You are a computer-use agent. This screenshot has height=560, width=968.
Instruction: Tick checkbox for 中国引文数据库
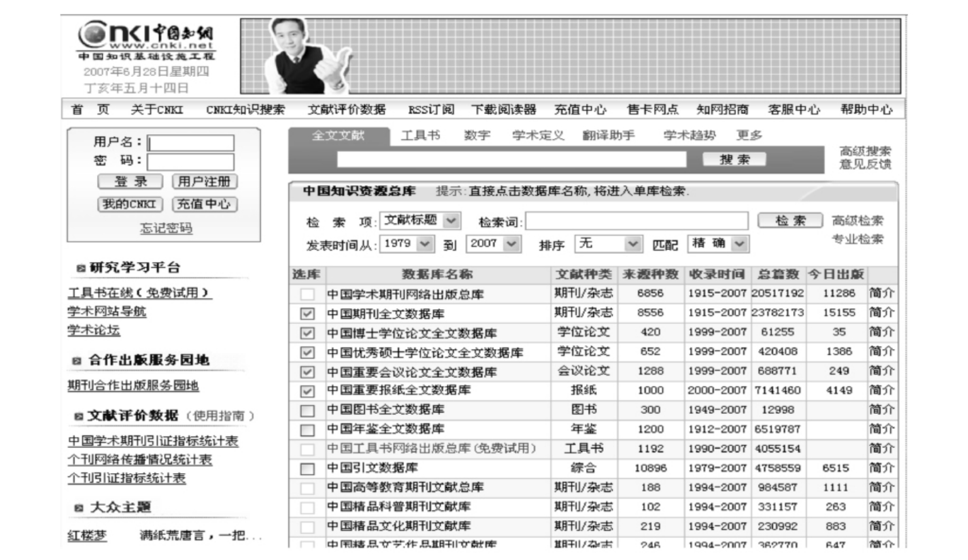click(307, 469)
